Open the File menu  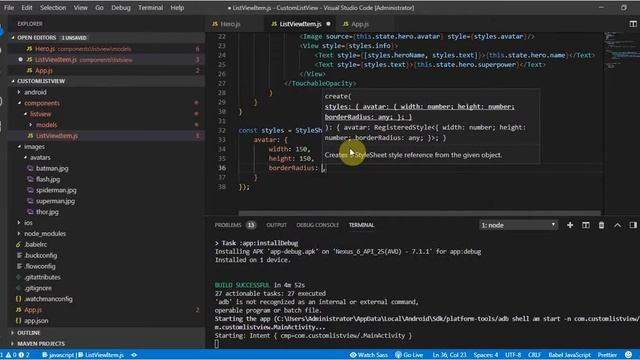(9, 8)
